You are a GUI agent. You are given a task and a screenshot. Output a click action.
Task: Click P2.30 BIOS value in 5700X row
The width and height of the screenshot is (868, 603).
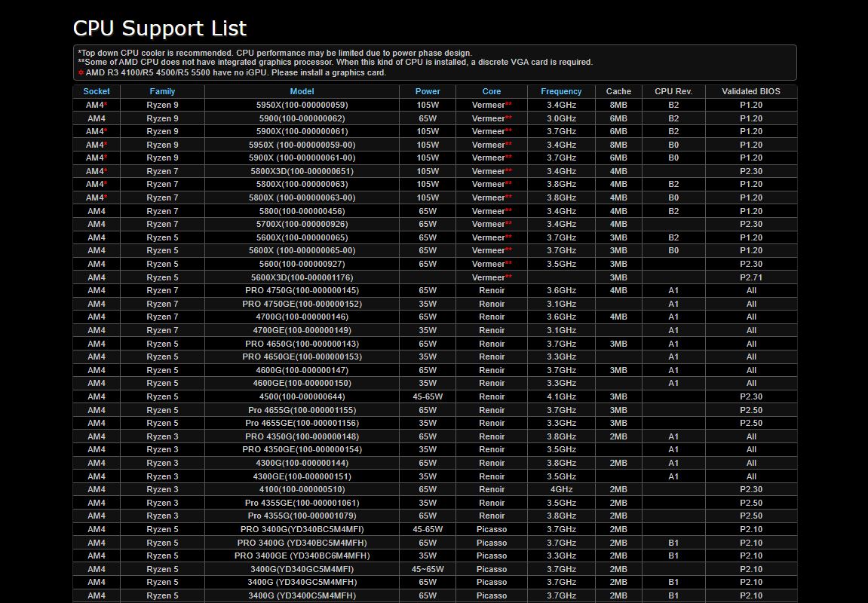[x=751, y=224]
